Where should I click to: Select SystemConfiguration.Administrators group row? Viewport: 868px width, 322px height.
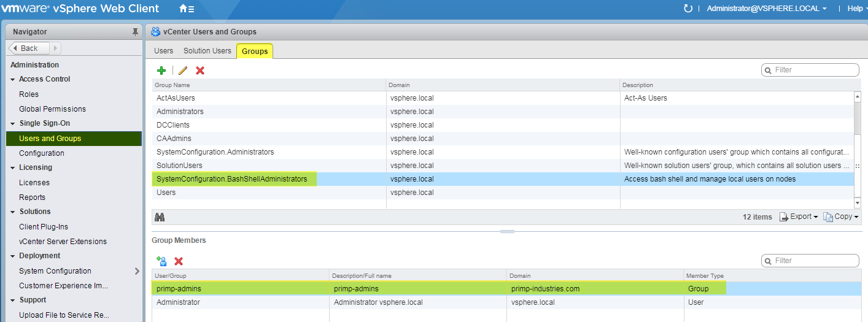pyautogui.click(x=502, y=152)
